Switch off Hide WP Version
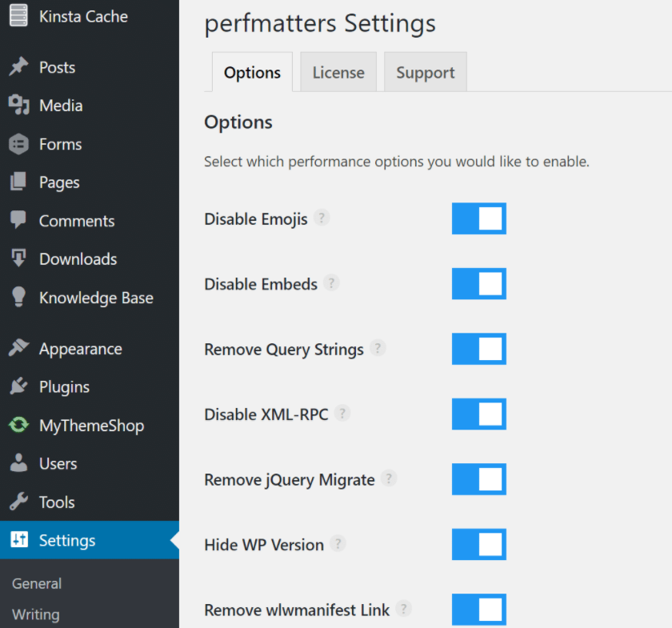Viewport: 672px width, 628px height. tap(478, 545)
